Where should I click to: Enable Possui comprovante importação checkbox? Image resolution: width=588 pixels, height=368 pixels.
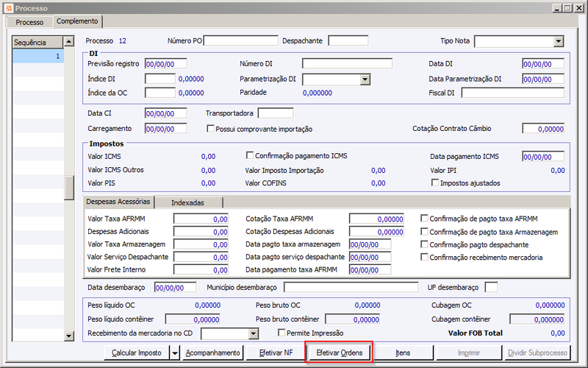[x=210, y=129]
